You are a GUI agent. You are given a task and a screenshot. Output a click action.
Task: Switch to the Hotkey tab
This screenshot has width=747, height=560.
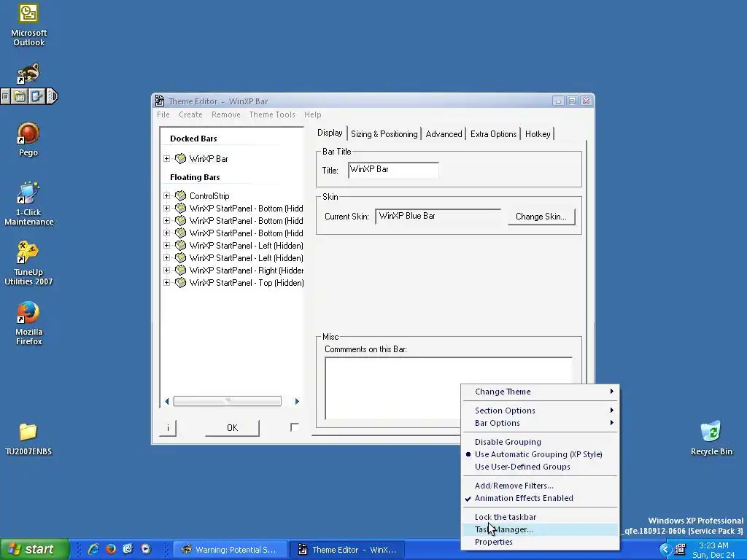coord(538,134)
